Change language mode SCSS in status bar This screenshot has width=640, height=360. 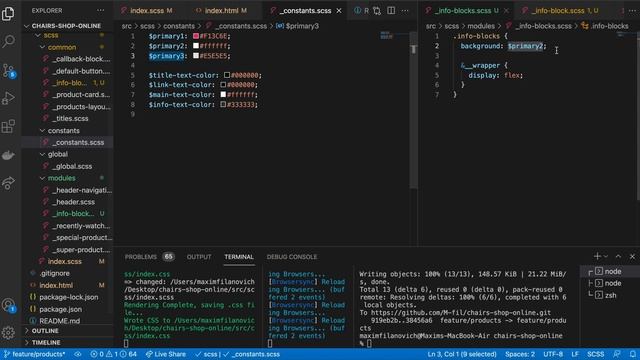(x=596, y=354)
